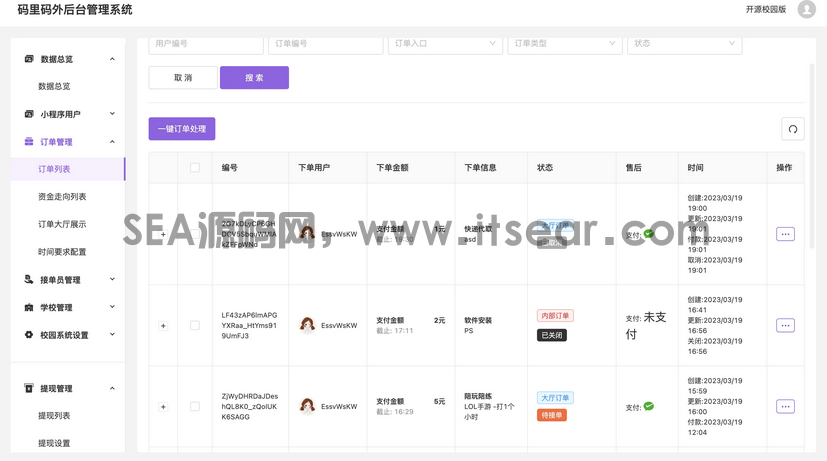The height and width of the screenshot is (461, 827).
Task: Expand the 校园系统设置 menu group
Action: point(112,334)
